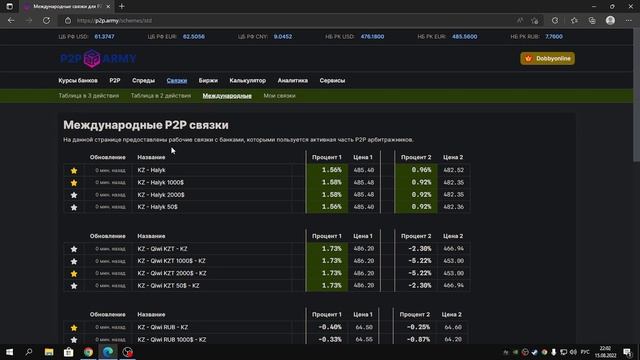Image resolution: width=640 pixels, height=360 pixels.
Task: Click the site info lock icon
Action: point(68,20)
